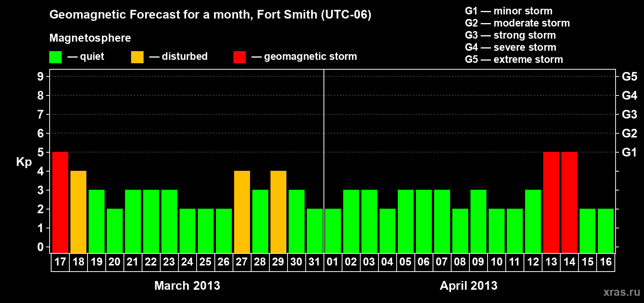Click the 'G1 — minor storm' legend line

point(509,11)
